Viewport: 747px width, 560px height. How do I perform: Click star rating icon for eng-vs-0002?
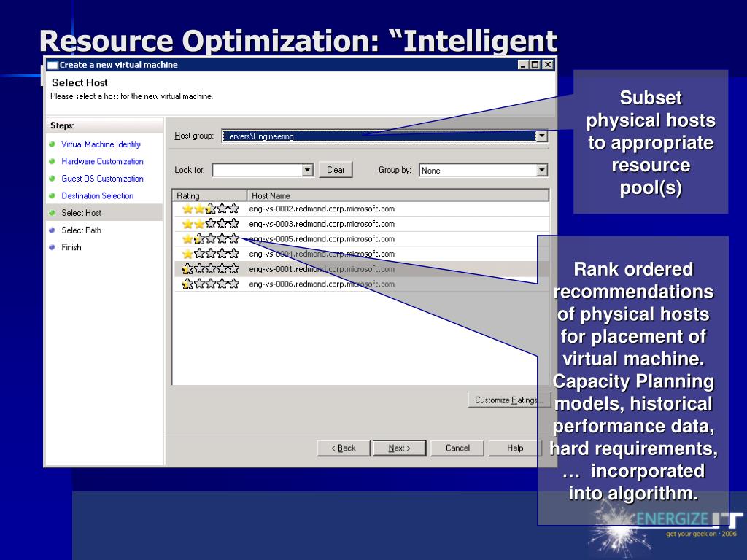[211, 208]
